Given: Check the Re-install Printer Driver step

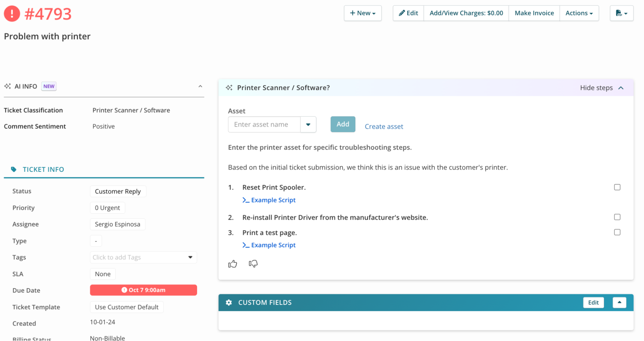Looking at the screenshot, I should 617,217.
